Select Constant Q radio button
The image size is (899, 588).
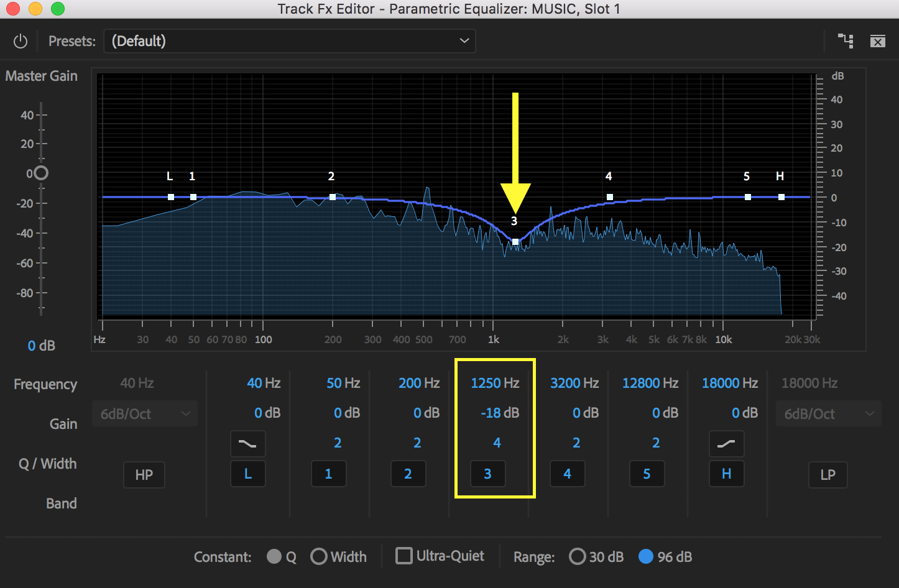pos(274,556)
